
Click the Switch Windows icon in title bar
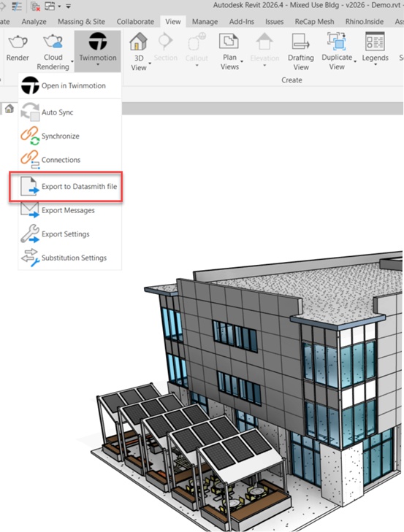click(50, 6)
